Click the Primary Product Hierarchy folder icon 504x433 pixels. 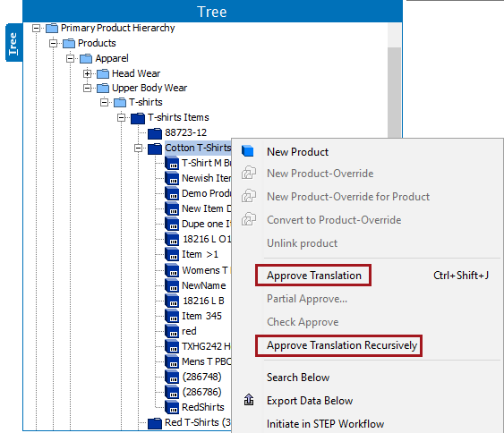point(52,29)
